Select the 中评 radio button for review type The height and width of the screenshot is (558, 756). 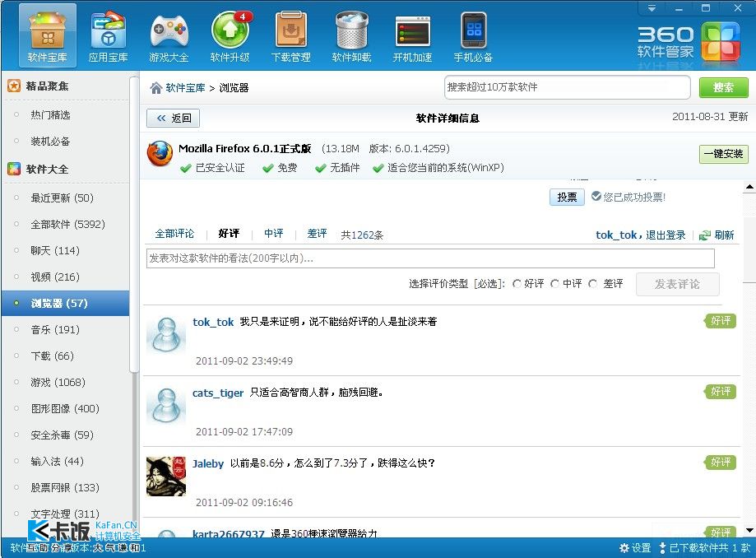555,284
